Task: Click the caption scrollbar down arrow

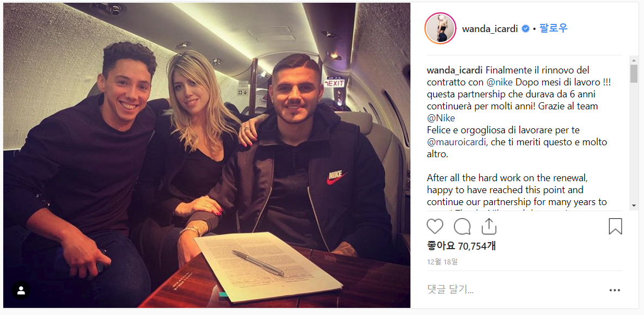Action: 634,205
